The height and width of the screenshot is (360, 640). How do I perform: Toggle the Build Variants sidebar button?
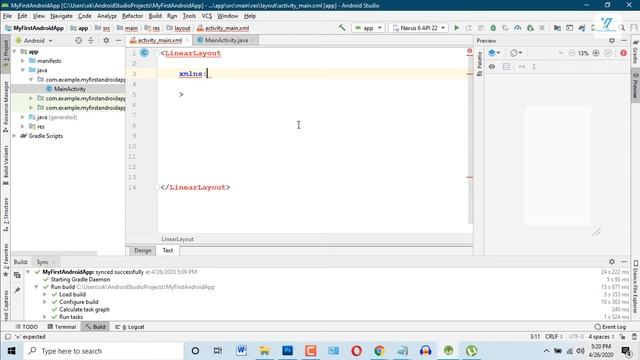tap(5, 164)
